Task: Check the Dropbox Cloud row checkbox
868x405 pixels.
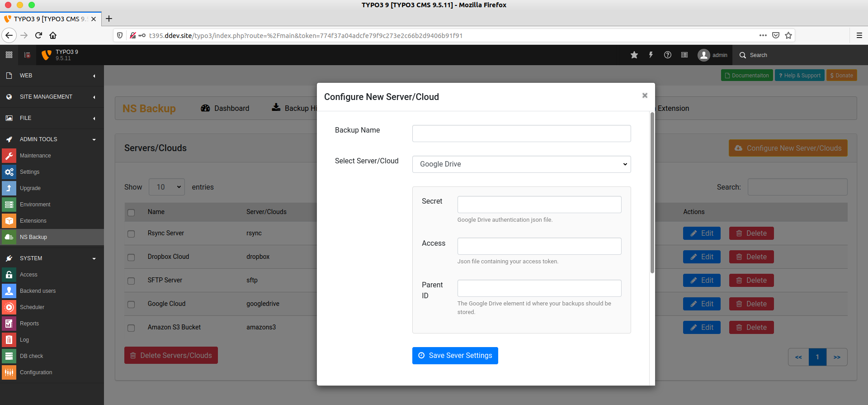Action: tap(131, 257)
